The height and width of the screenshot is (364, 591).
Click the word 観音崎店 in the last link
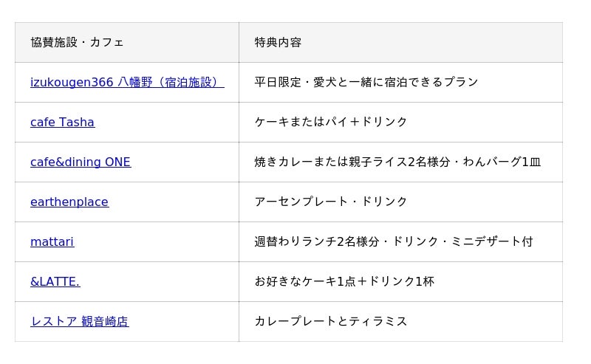point(105,321)
